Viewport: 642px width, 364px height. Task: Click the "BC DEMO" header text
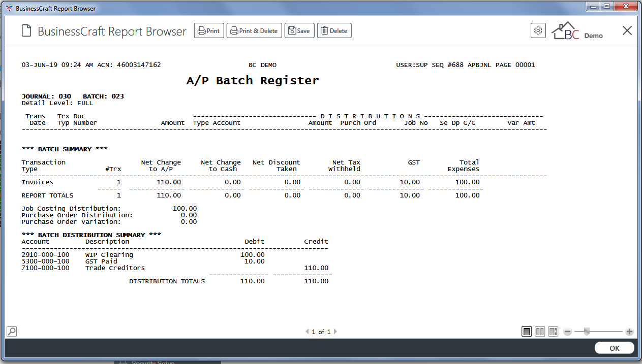coord(262,65)
